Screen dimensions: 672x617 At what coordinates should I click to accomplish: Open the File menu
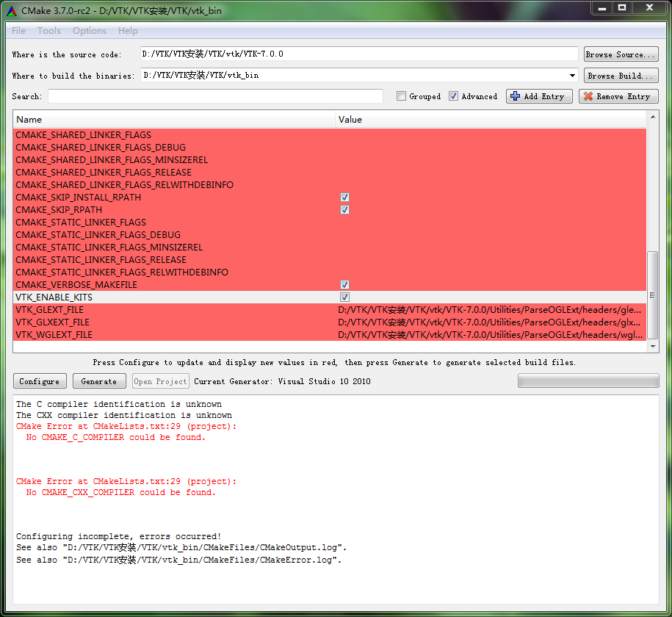click(x=18, y=31)
